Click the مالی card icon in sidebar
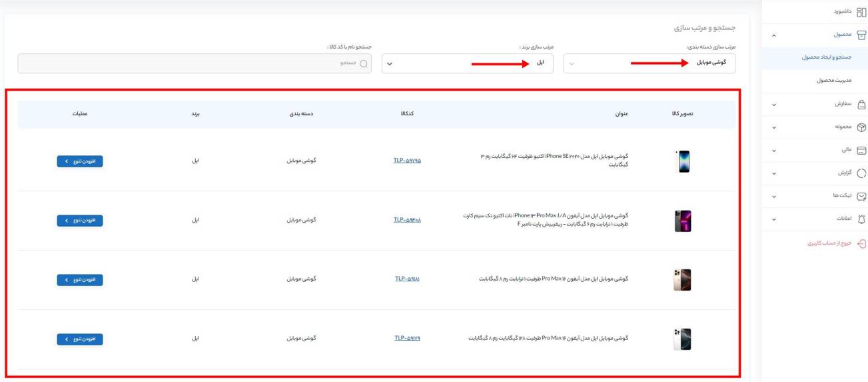The height and width of the screenshot is (382, 868). [861, 151]
